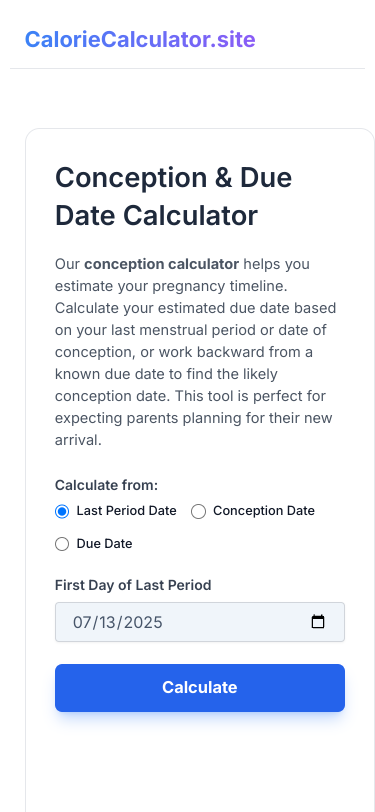Click the Calculate button
375x812 pixels.
pos(200,688)
